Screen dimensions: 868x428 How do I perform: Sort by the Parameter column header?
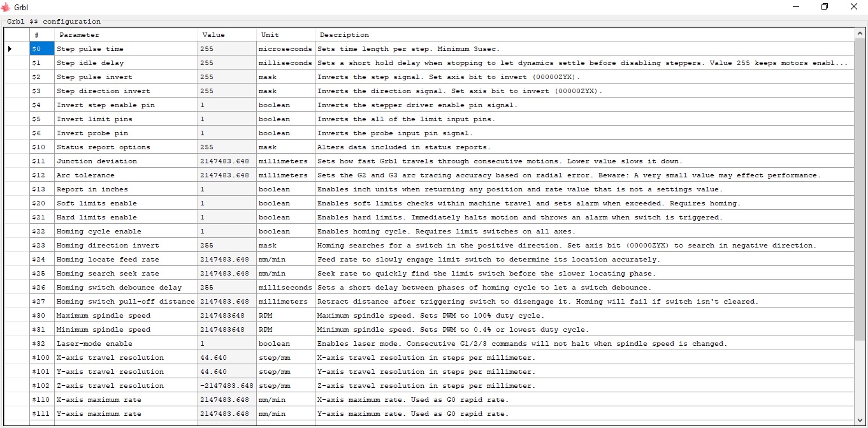[126, 34]
